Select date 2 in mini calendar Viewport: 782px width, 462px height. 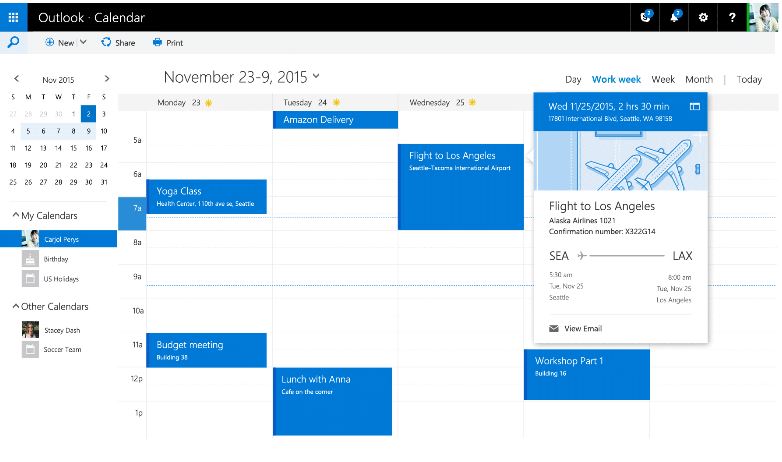(x=88, y=114)
